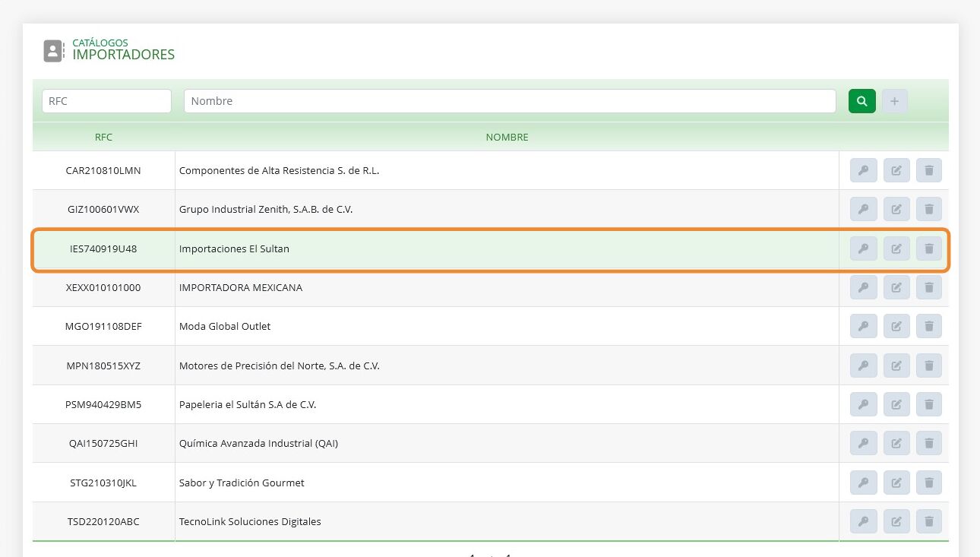This screenshot has width=980, height=557.
Task: Click name Sabor y Tradición Gourmet
Action: tap(242, 483)
